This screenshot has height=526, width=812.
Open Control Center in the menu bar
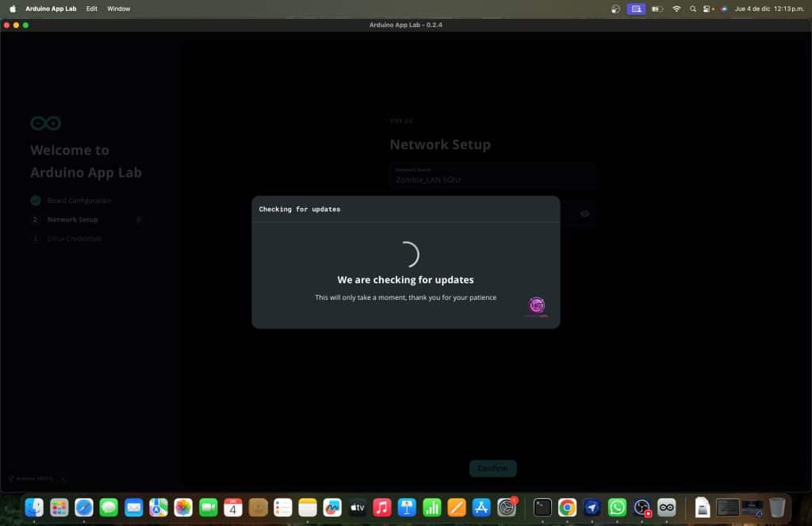tap(708, 9)
